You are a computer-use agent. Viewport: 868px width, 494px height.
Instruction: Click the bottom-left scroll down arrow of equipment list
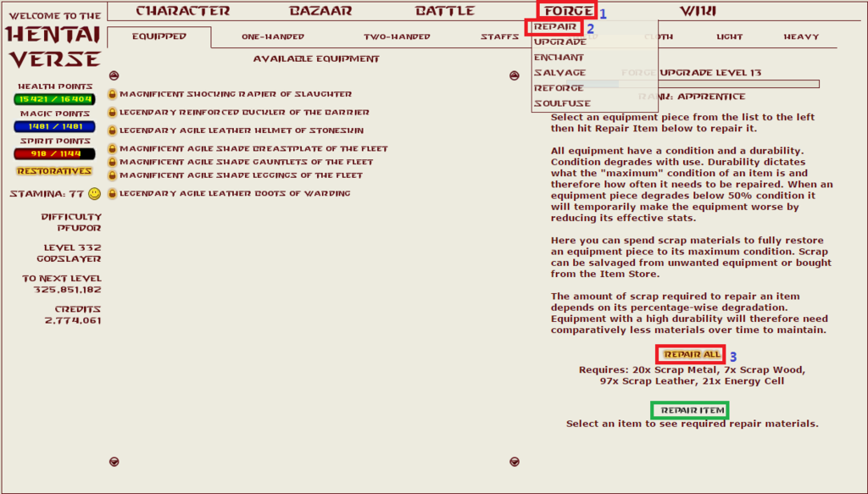click(x=114, y=461)
